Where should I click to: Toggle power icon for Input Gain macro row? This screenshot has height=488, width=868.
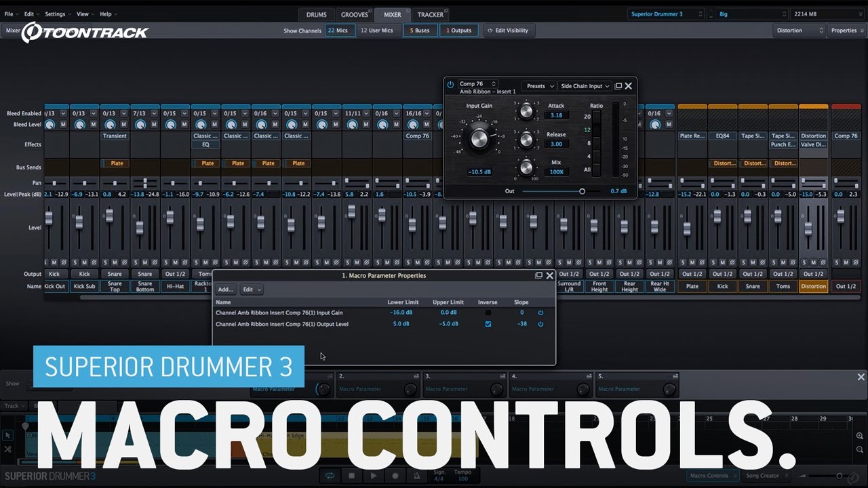point(540,312)
